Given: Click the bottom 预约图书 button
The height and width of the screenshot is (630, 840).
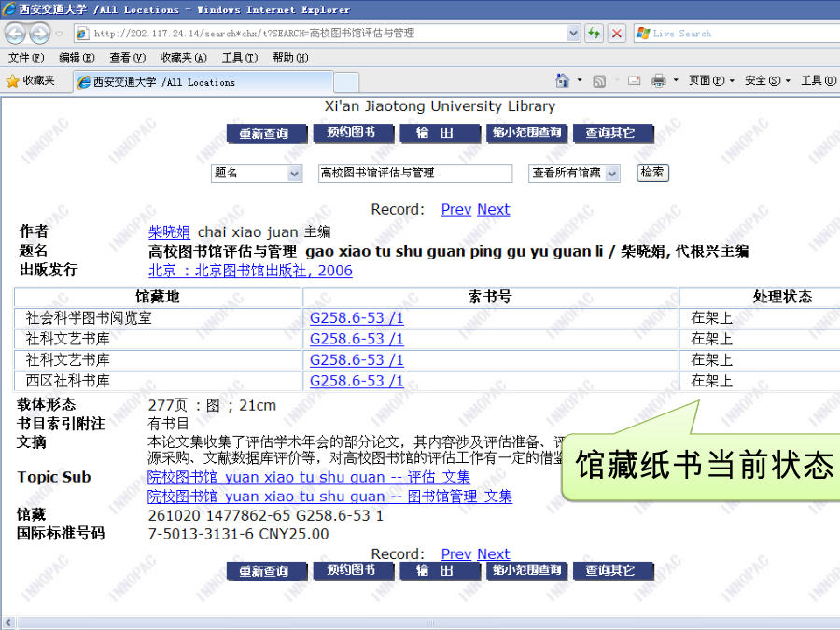Looking at the screenshot, I should click(353, 571).
